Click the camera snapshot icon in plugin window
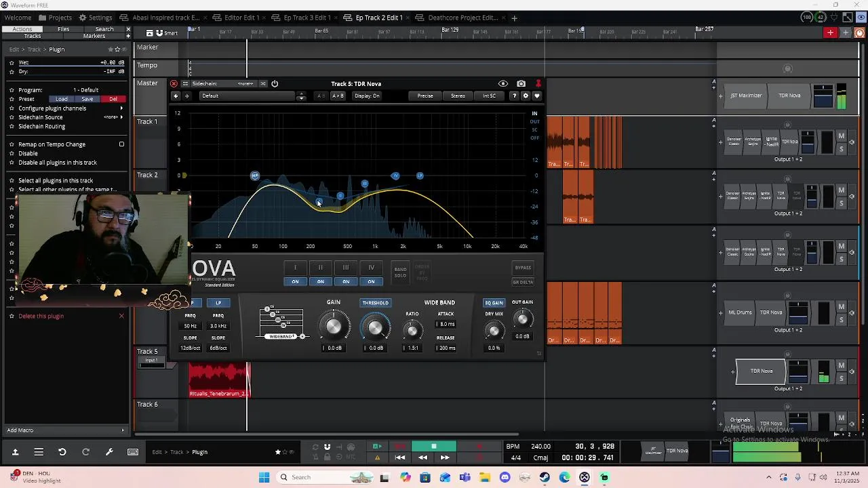The image size is (868, 488). point(521,83)
